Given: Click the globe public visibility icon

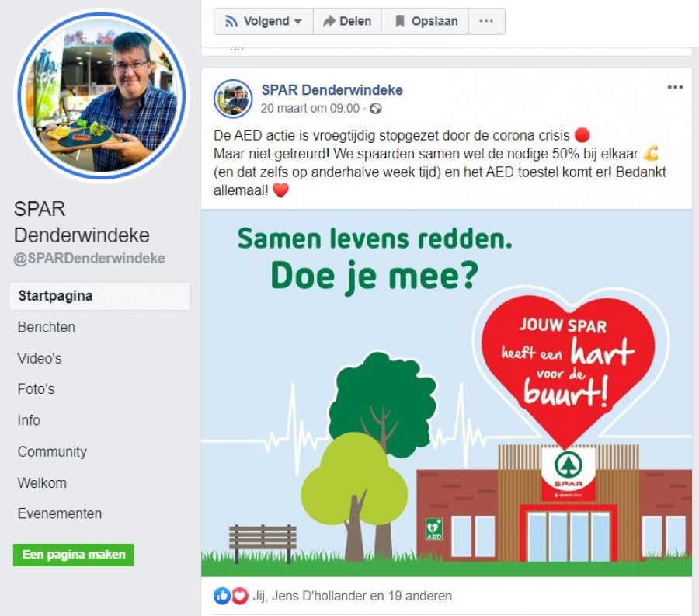Looking at the screenshot, I should point(376,109).
